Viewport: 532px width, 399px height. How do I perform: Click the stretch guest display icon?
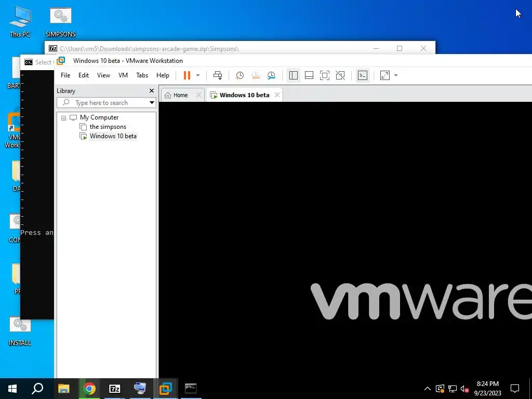click(x=385, y=75)
